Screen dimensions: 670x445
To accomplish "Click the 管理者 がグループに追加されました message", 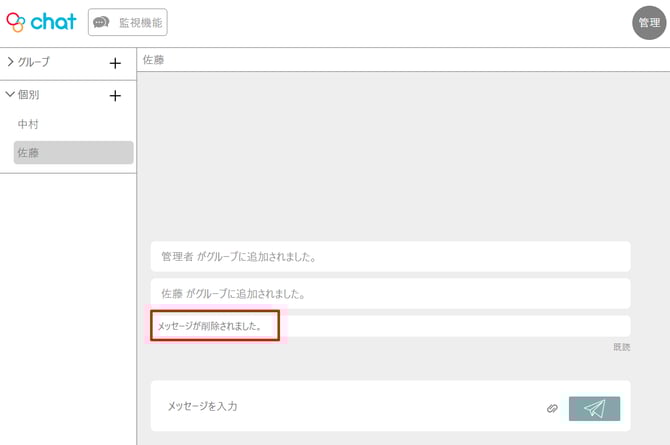I will 390,256.
